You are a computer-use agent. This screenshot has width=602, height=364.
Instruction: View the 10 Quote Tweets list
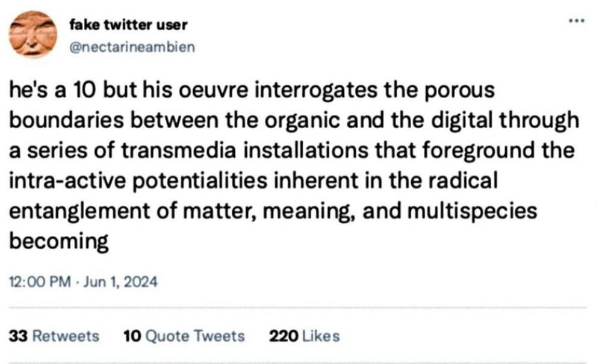click(x=184, y=336)
